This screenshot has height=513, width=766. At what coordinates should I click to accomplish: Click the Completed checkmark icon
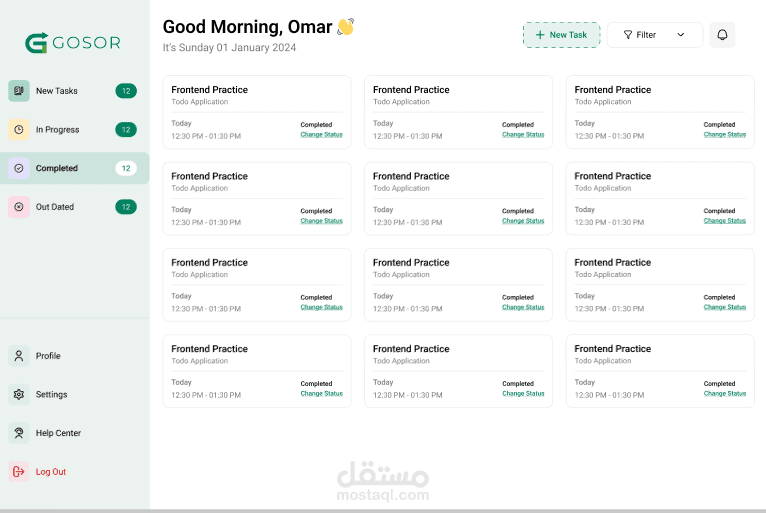pyautogui.click(x=19, y=168)
